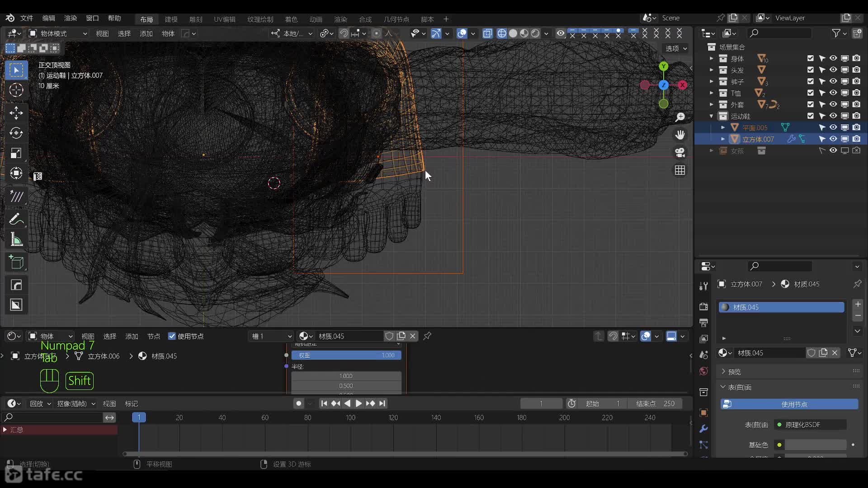Switch to rendered shading mode

point(535,33)
